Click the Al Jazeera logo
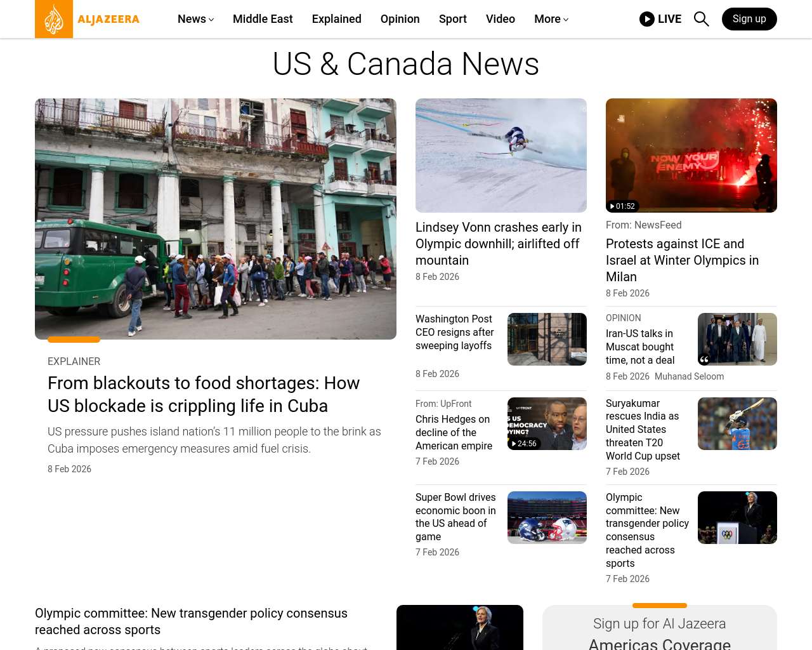812x650 pixels. (x=88, y=19)
